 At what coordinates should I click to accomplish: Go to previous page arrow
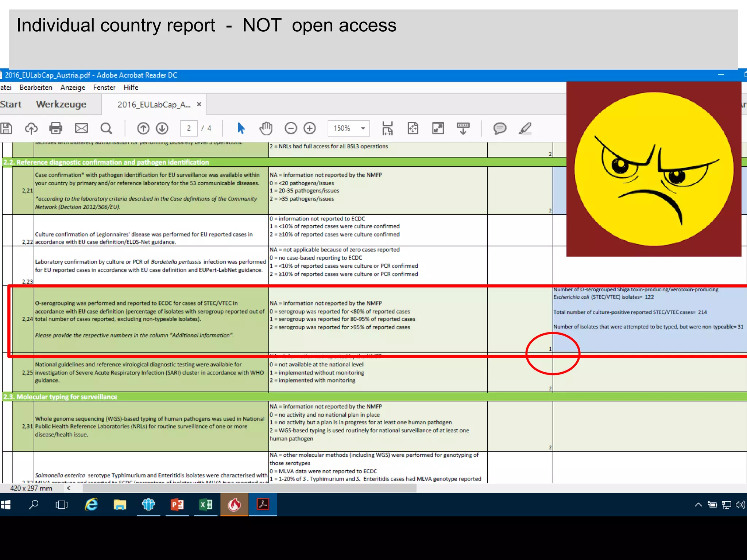coord(143,128)
